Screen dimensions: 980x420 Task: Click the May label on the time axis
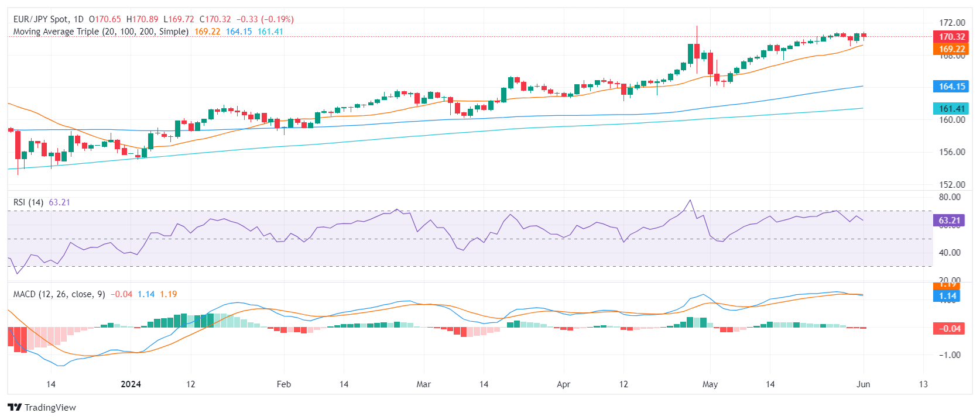pos(710,384)
